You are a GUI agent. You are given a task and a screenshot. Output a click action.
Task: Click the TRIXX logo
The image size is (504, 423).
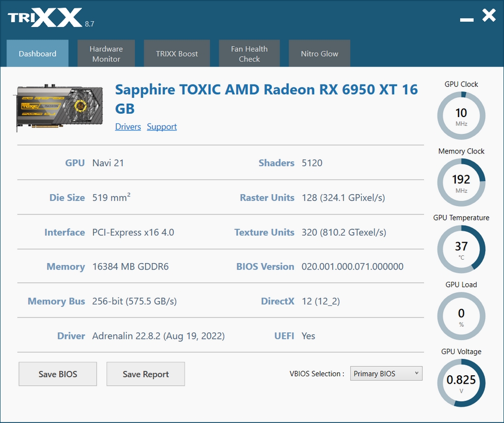click(x=45, y=18)
